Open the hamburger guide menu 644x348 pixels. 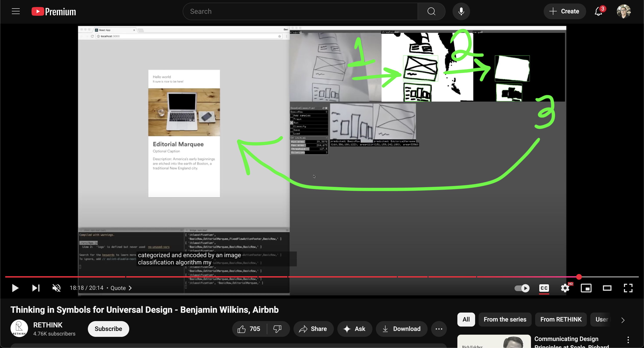click(16, 11)
